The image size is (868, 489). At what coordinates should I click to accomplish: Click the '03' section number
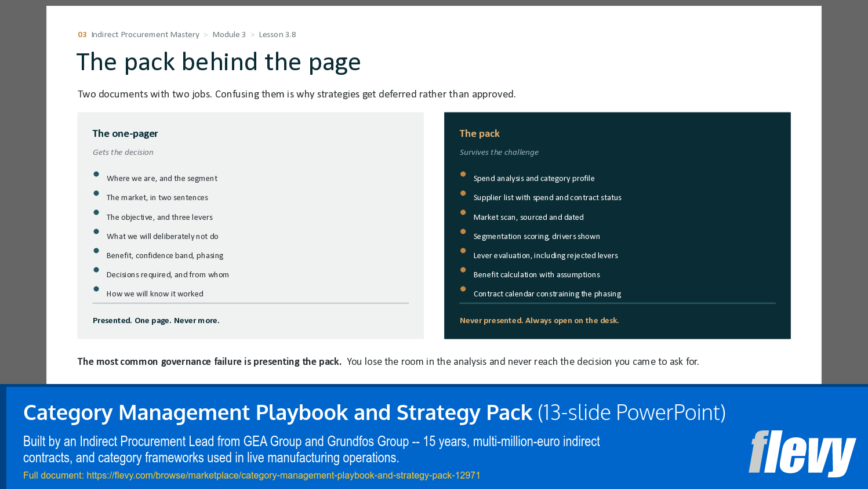(82, 35)
